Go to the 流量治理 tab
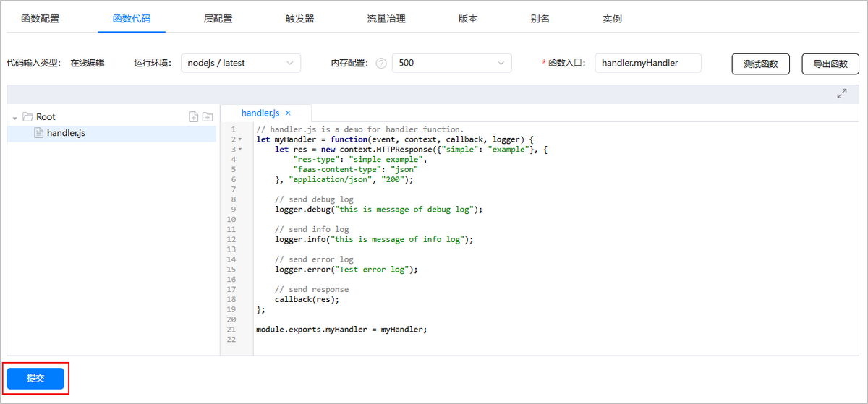 [386, 19]
